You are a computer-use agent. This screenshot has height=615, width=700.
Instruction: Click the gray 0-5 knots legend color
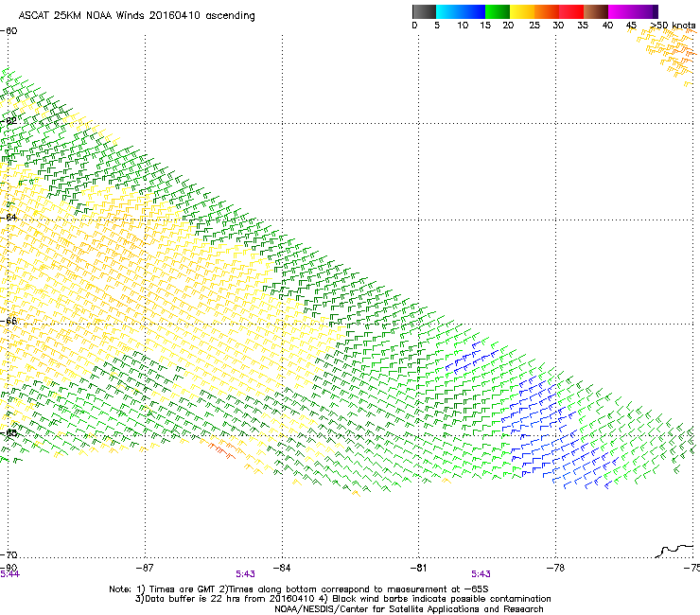click(x=424, y=11)
